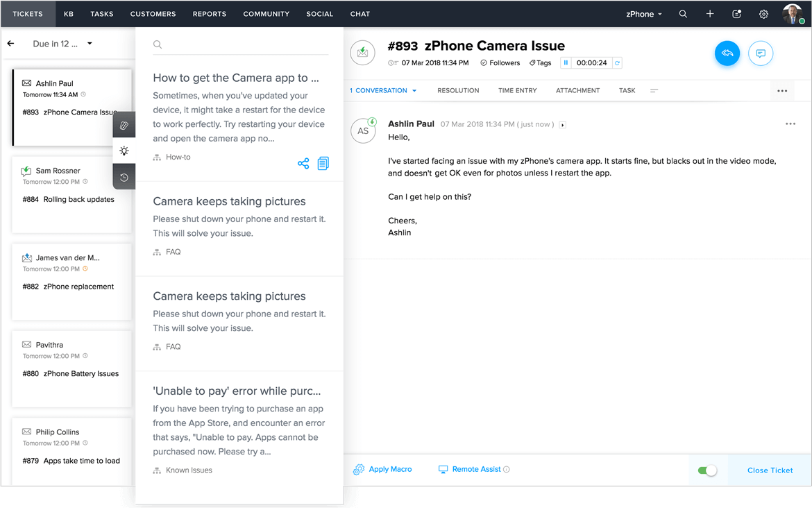Image resolution: width=812 pixels, height=510 pixels.
Task: Toggle the green switch beside Close Ticket
Action: tap(707, 470)
